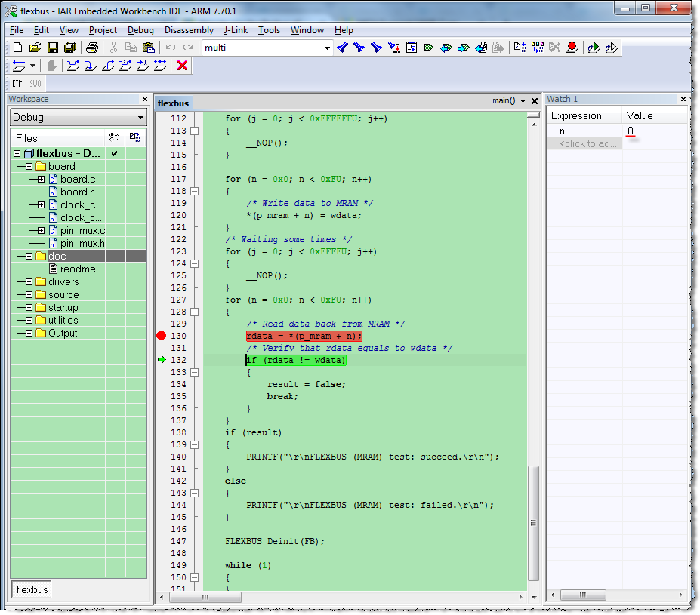Click the Toggle Breakpoint red circle toolbar icon
Viewport: 700px width, 615px height.
pos(572,48)
